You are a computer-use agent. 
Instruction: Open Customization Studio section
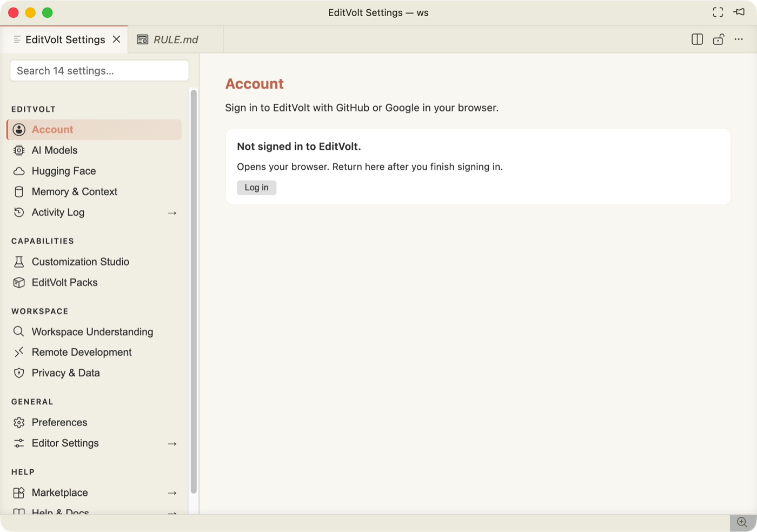pos(94,262)
